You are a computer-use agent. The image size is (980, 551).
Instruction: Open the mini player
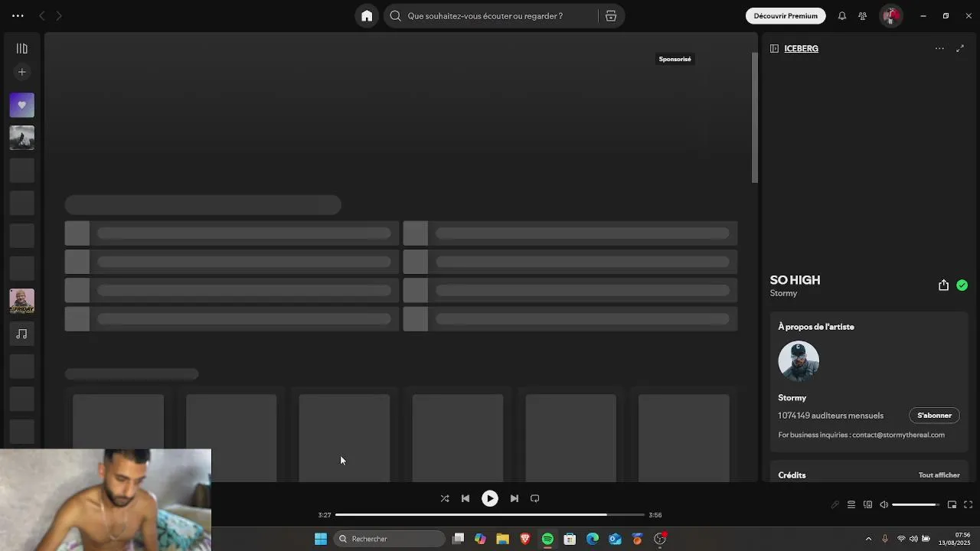click(x=952, y=505)
